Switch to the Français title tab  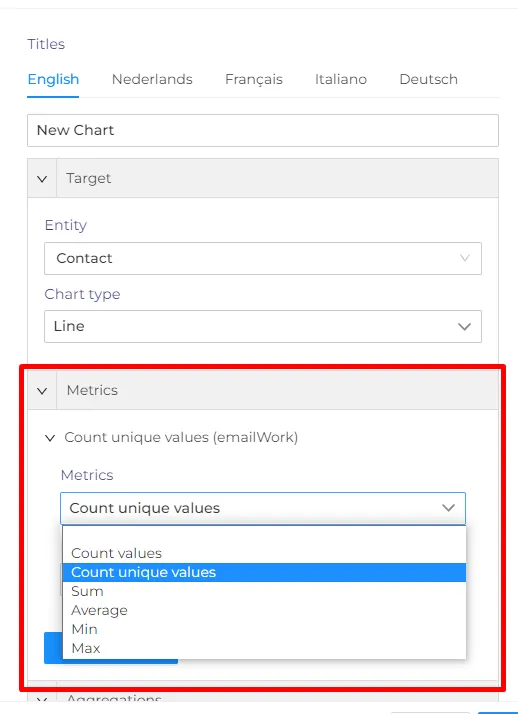pyautogui.click(x=254, y=79)
